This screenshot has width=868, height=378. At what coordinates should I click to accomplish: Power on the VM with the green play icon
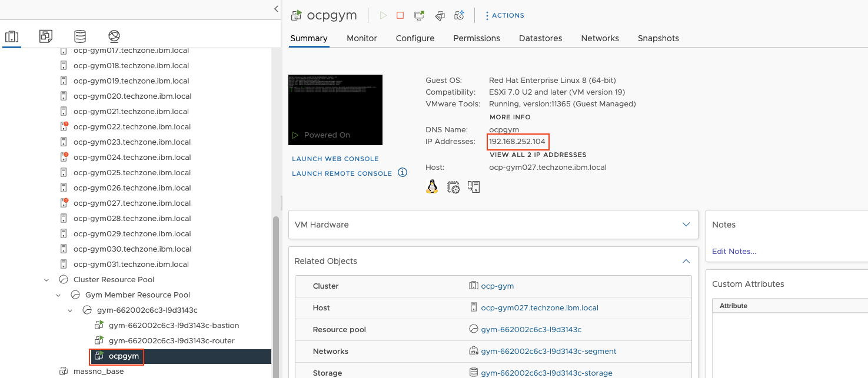[x=383, y=15]
